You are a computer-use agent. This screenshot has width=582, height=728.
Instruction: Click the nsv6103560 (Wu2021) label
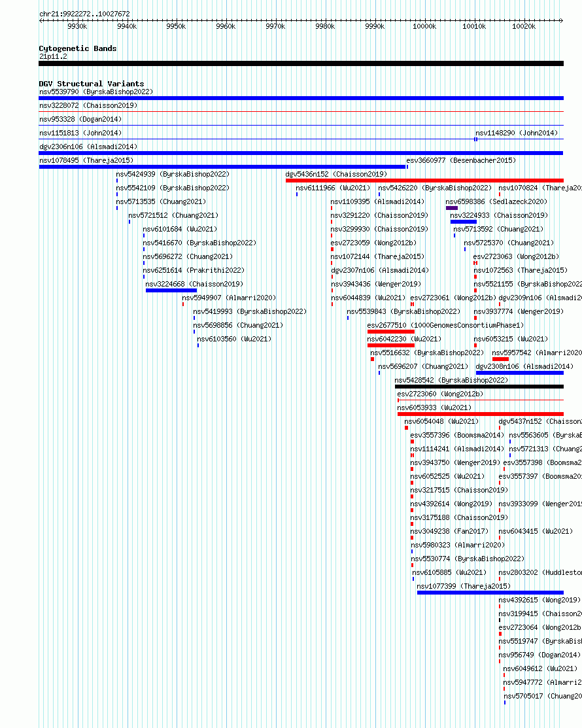[234, 339]
